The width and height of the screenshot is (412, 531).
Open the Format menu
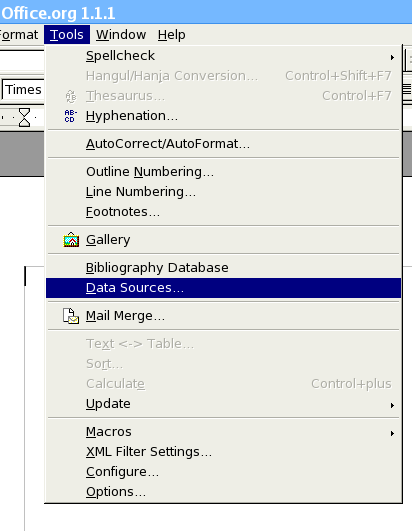19,35
